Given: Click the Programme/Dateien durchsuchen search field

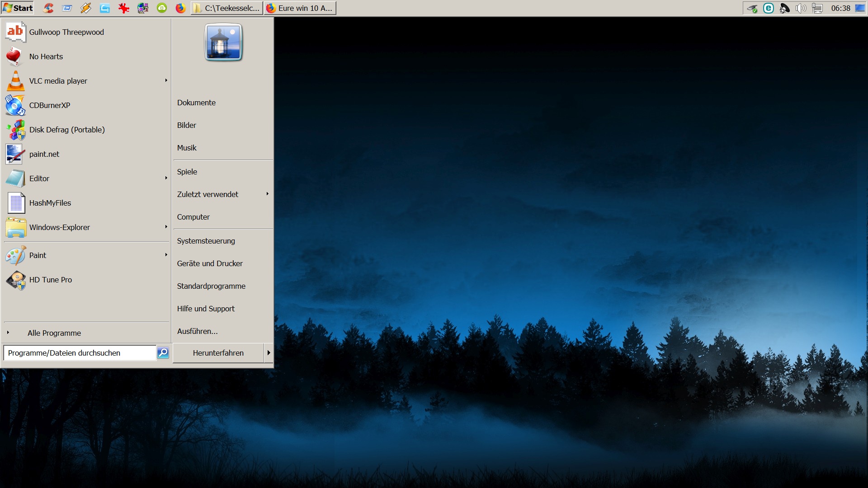Looking at the screenshot, I should (80, 353).
